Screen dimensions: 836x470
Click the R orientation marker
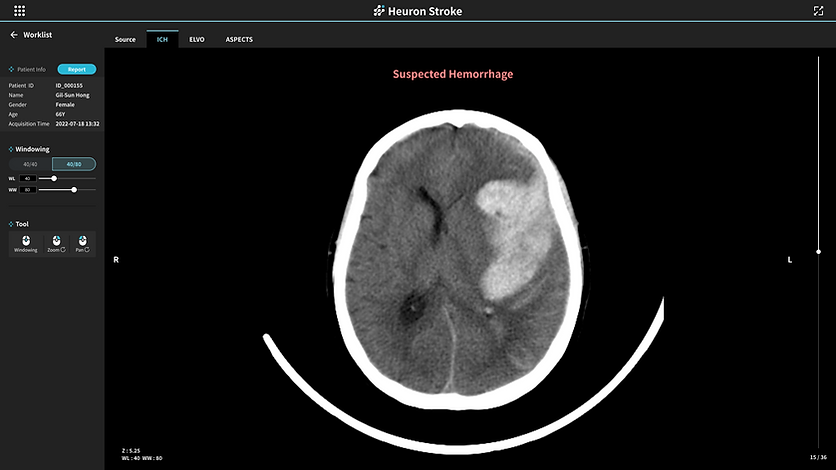point(116,260)
